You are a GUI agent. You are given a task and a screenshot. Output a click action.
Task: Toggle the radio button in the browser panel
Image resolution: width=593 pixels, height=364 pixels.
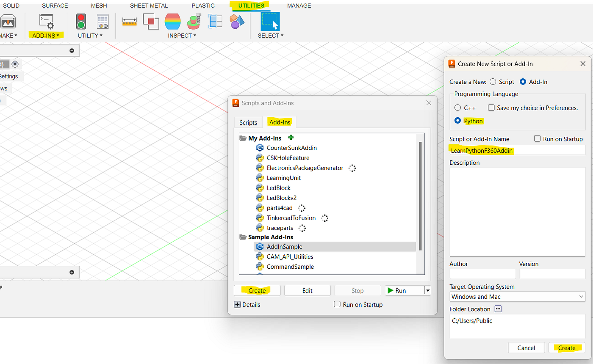[x=15, y=64]
